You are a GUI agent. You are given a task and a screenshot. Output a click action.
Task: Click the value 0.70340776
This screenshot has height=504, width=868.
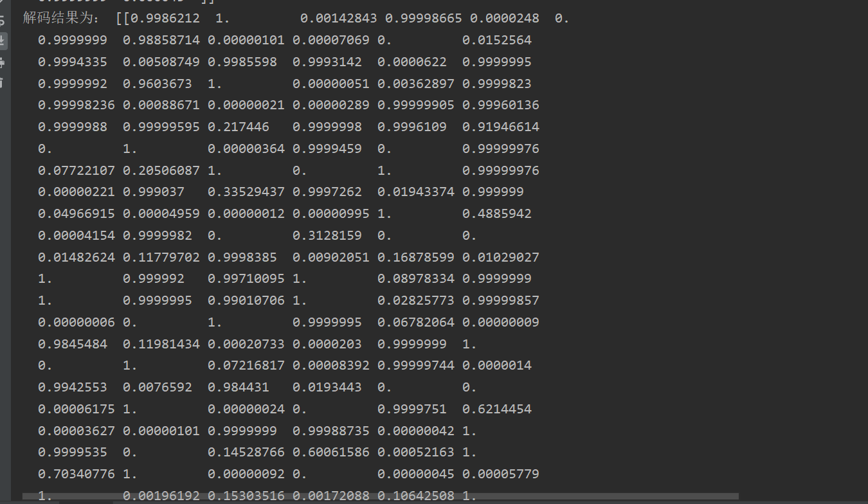(77, 474)
